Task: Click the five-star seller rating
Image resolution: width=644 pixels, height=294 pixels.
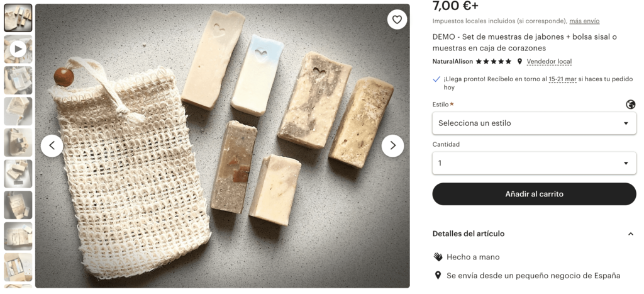Action: pyautogui.click(x=494, y=62)
